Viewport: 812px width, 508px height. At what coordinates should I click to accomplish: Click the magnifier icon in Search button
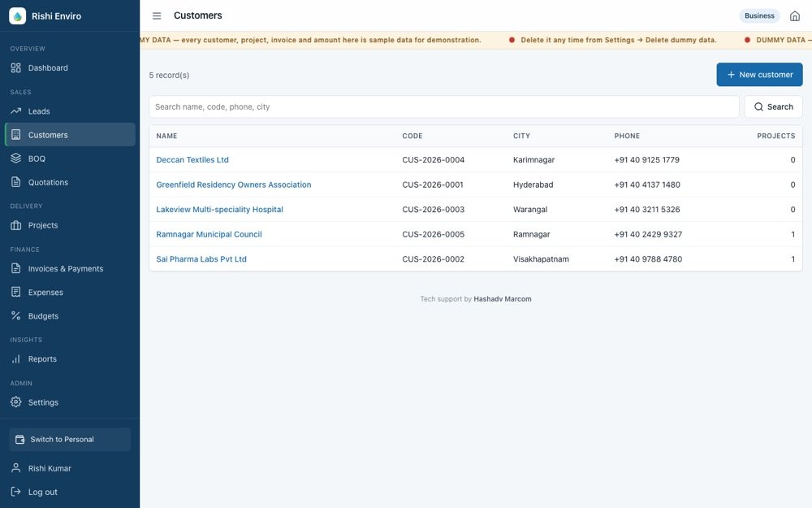click(x=758, y=106)
